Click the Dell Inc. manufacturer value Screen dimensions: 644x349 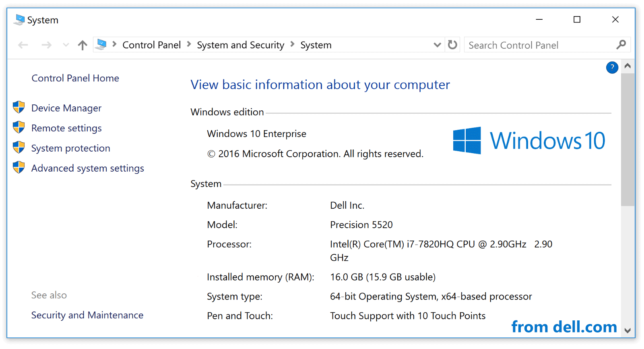pos(347,206)
